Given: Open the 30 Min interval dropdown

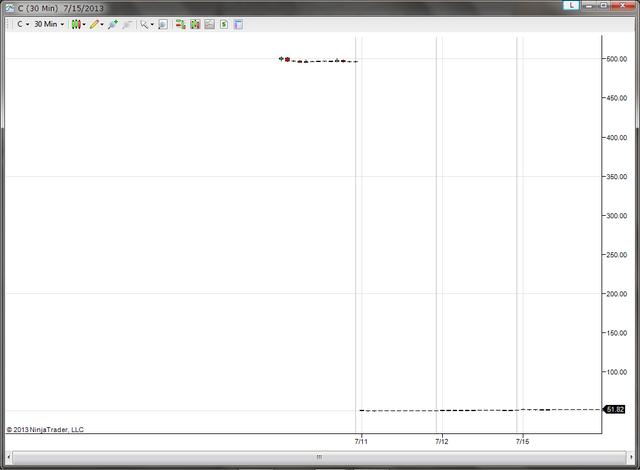Looking at the screenshot, I should pos(49,24).
